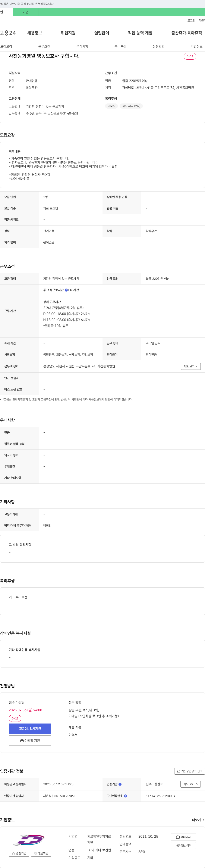Click the 의료법인두암의료재단 company name
This screenshot has width=205, height=868.
click(x=99, y=839)
